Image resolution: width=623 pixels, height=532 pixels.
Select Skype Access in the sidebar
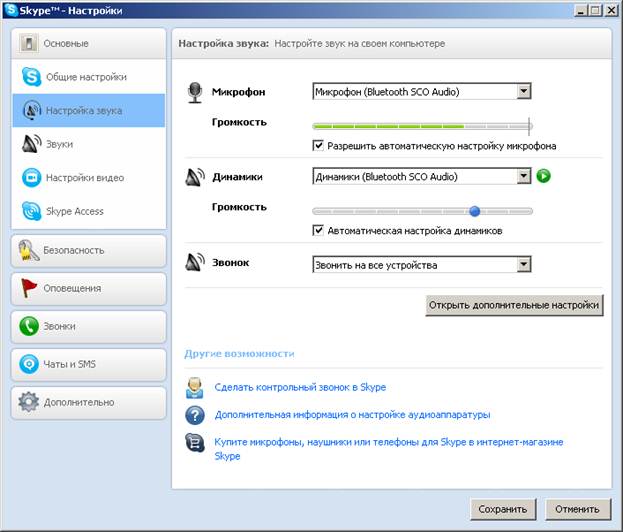pos(89,211)
